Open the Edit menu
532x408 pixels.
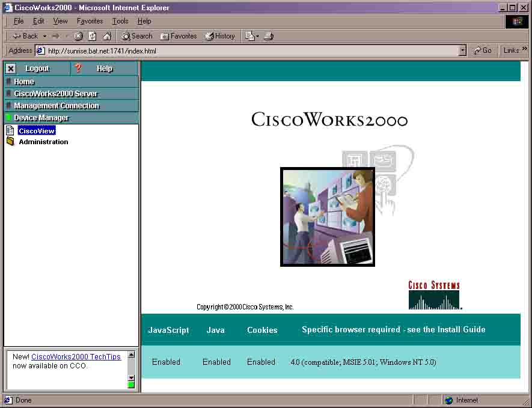pos(38,21)
